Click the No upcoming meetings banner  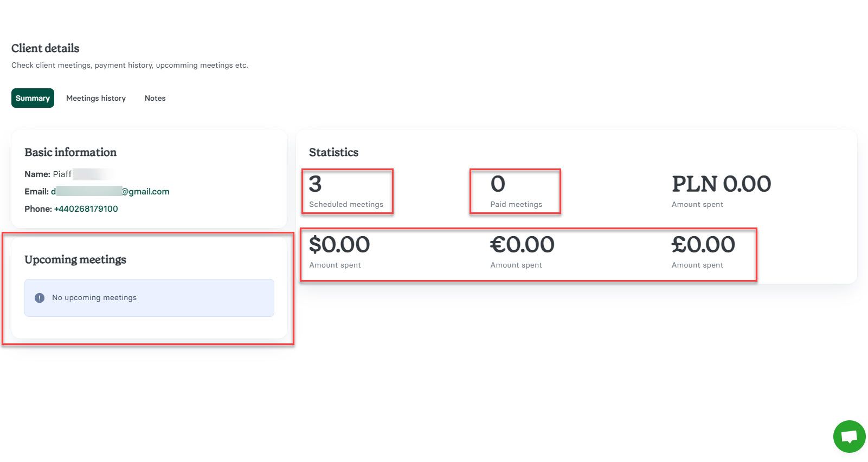coord(149,297)
